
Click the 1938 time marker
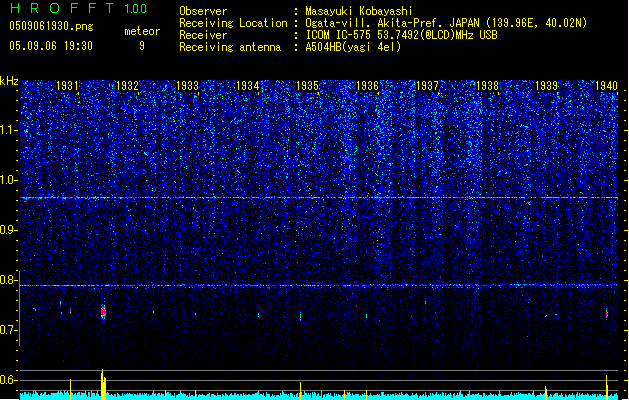(487, 86)
